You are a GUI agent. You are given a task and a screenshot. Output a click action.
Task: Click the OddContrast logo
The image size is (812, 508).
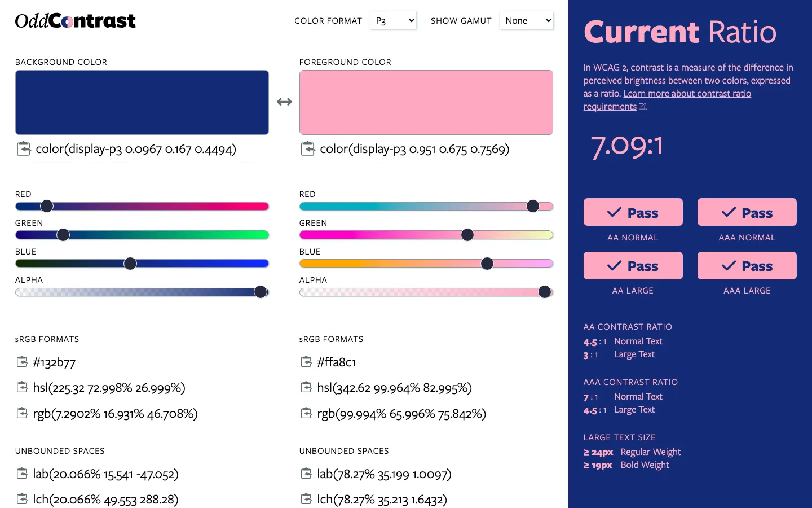tap(75, 21)
